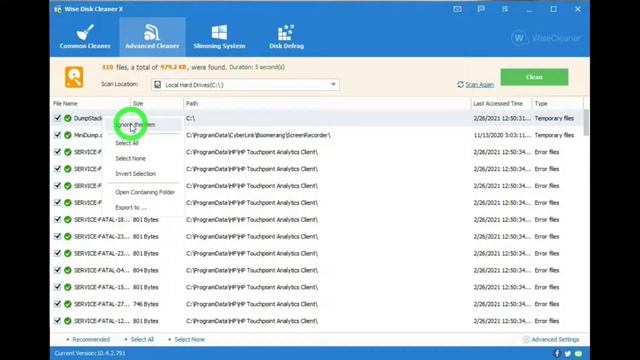Click the green Clean button

tap(534, 77)
